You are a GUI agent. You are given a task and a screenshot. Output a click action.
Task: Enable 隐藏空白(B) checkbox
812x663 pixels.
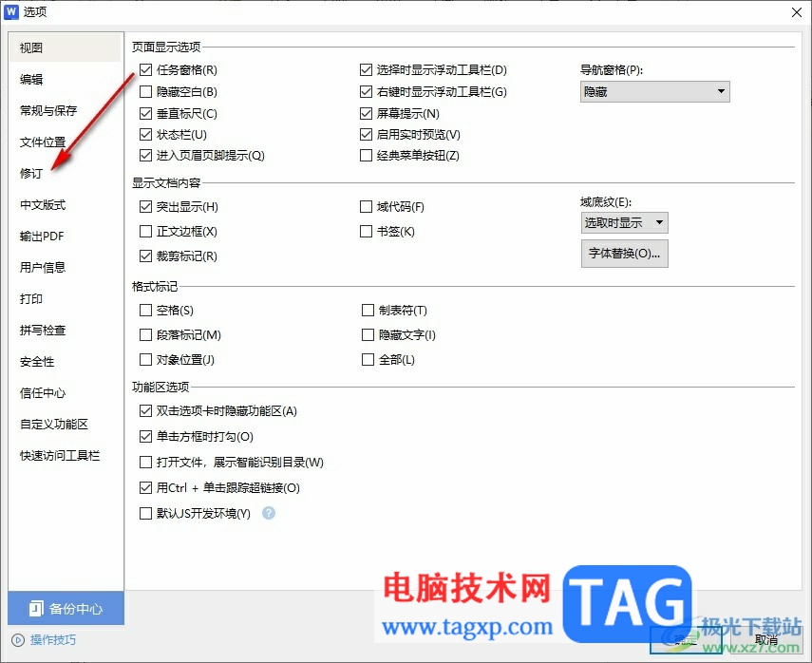(x=145, y=92)
